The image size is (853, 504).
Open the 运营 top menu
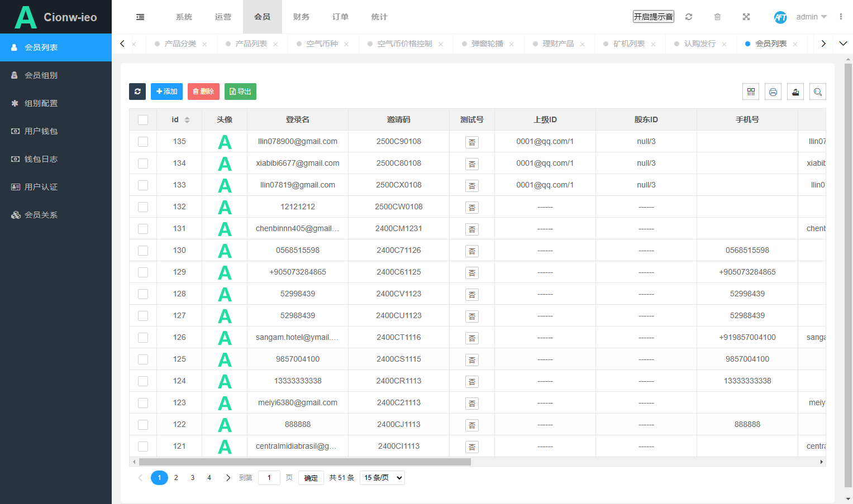pyautogui.click(x=223, y=17)
